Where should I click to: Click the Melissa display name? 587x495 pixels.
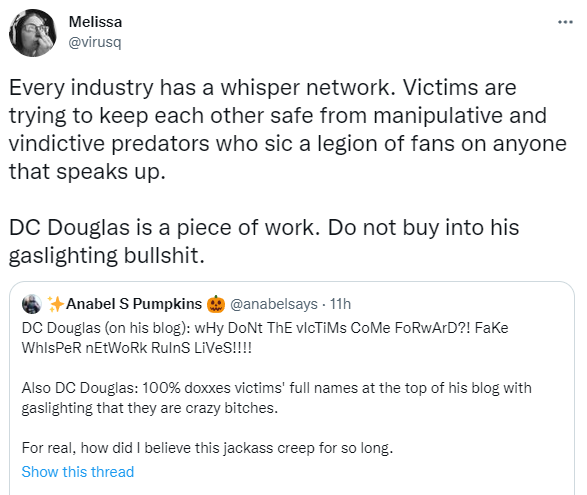click(x=95, y=22)
